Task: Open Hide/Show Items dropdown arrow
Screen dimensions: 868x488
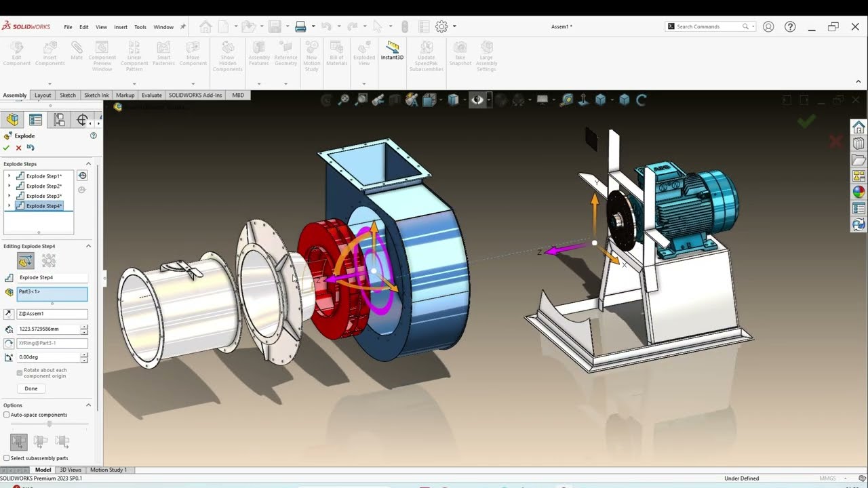Action: click(488, 100)
